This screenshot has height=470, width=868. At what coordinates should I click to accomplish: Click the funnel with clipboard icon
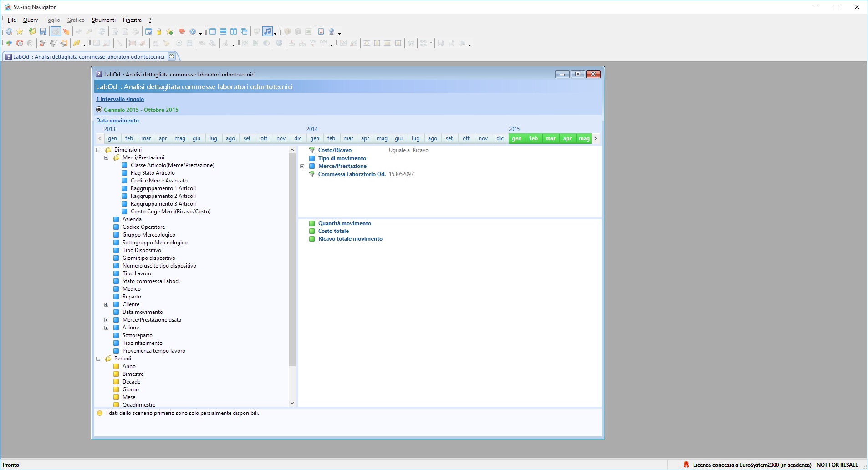[64, 43]
